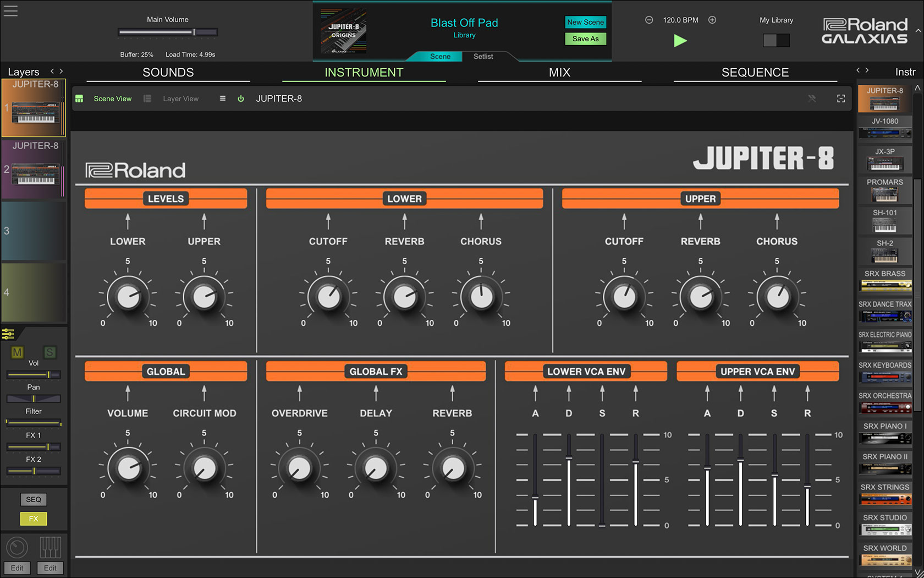
Task: Click the New Scene button
Action: [x=586, y=22]
